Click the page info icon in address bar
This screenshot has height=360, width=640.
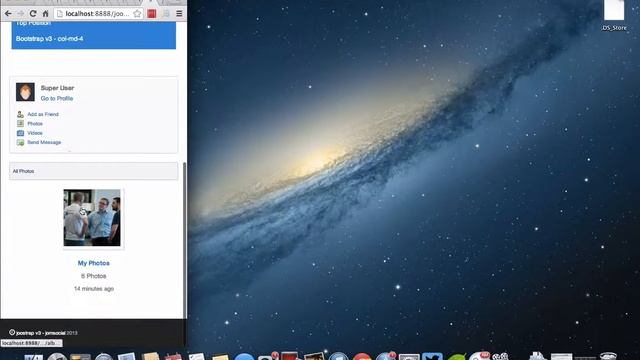(x=60, y=13)
